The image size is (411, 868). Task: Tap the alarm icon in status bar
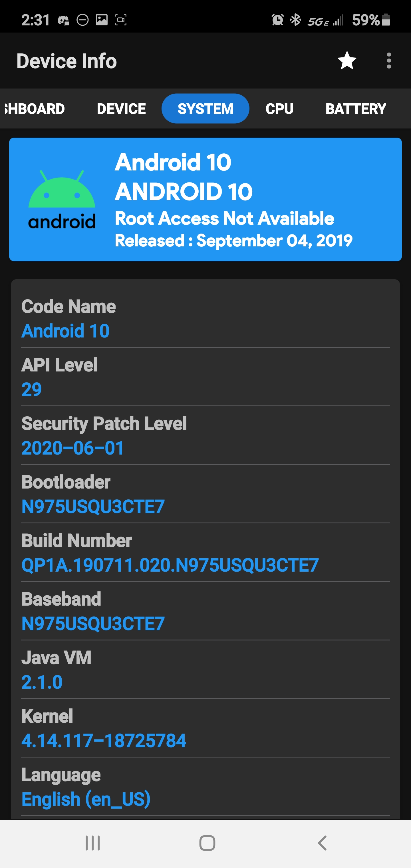click(277, 20)
